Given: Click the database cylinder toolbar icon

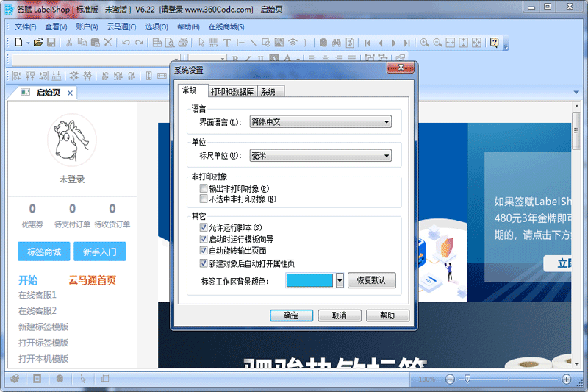Looking at the screenshot, I should [x=323, y=43].
